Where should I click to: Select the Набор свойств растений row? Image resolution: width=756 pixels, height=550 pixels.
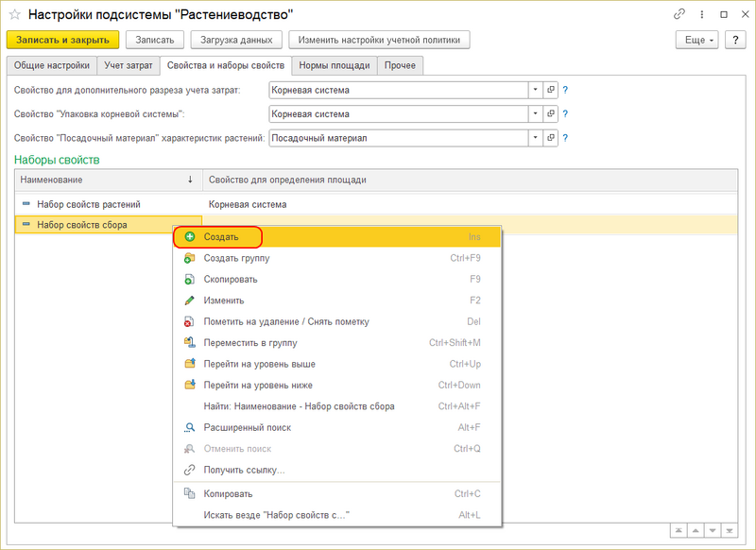click(376, 204)
